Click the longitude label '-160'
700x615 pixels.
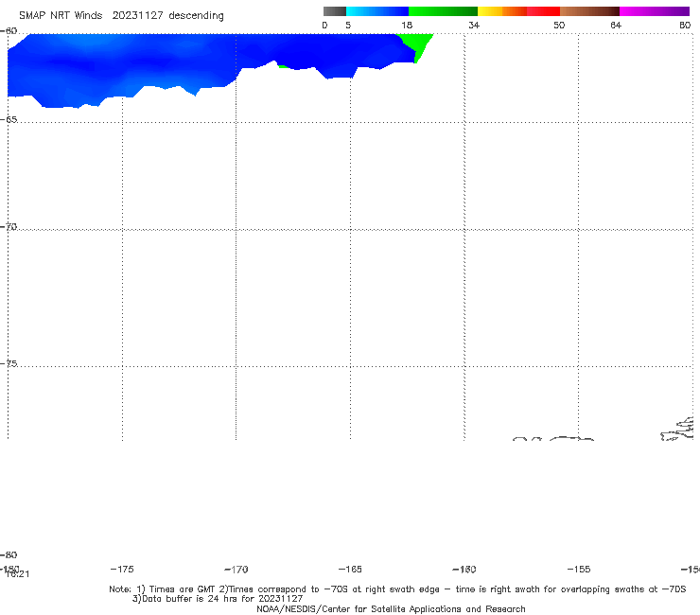pyautogui.click(x=464, y=570)
